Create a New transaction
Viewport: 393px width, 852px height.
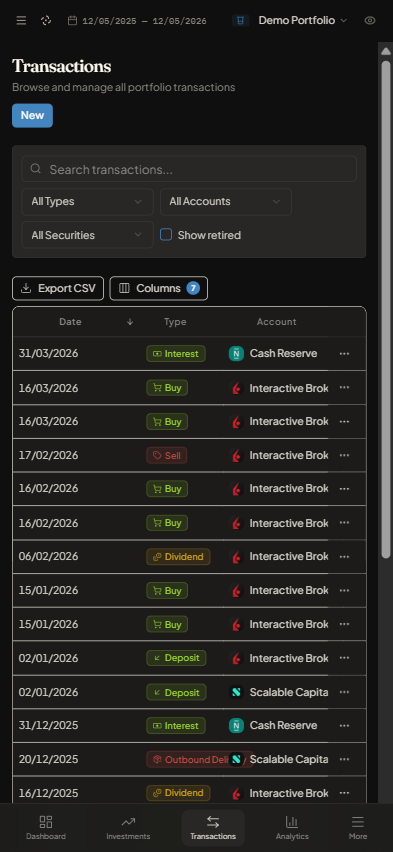coord(33,115)
